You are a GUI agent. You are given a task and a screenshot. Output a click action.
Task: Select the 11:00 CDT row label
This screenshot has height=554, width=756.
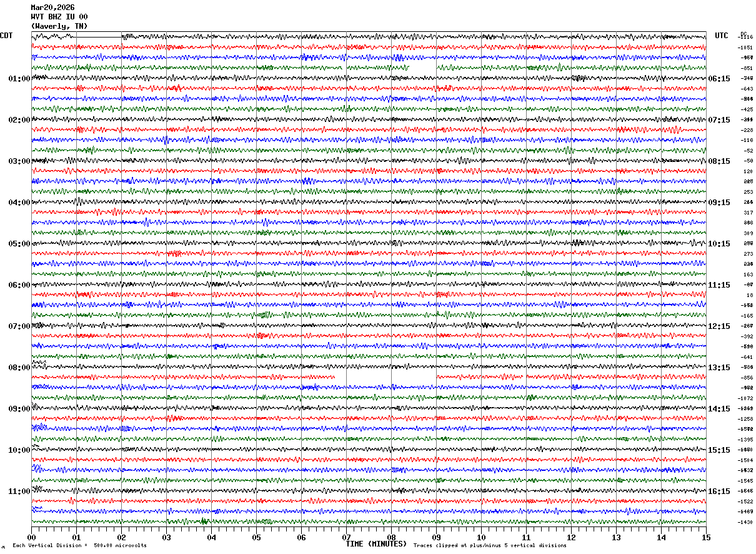(x=19, y=491)
